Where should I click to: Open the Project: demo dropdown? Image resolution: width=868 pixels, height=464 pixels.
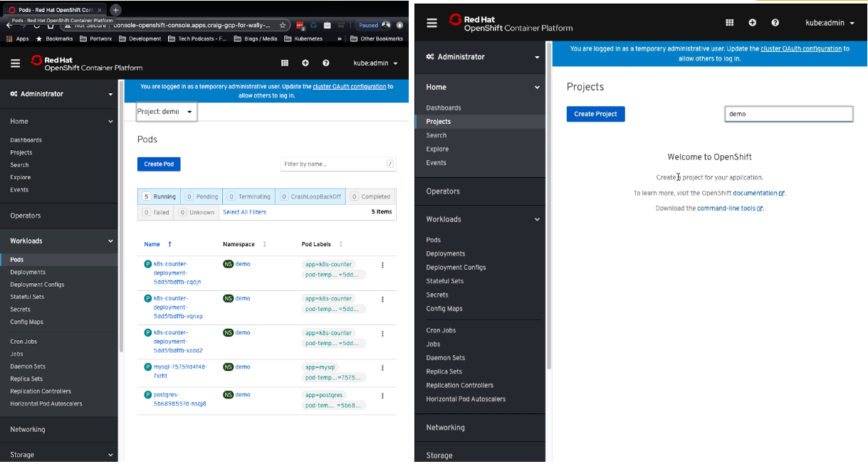(x=165, y=112)
